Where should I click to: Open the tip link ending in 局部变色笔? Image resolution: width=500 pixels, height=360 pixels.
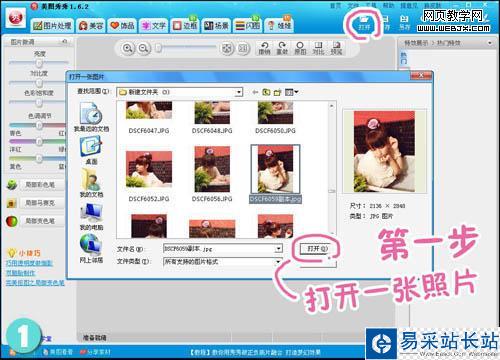pos(35,283)
